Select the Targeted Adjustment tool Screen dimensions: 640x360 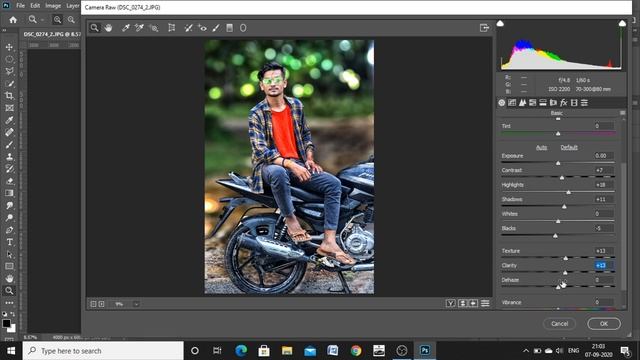click(153, 28)
